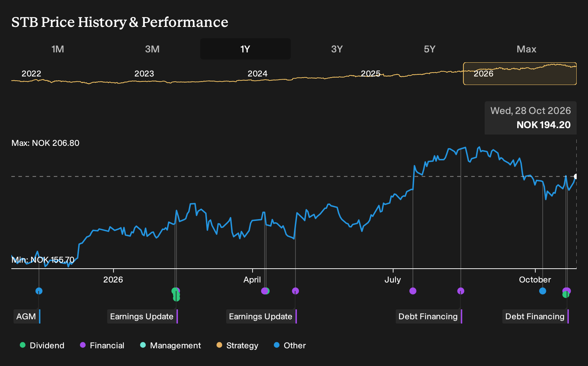The width and height of the screenshot is (588, 366).
Task: Click the October axis label
Action: pyautogui.click(x=535, y=280)
